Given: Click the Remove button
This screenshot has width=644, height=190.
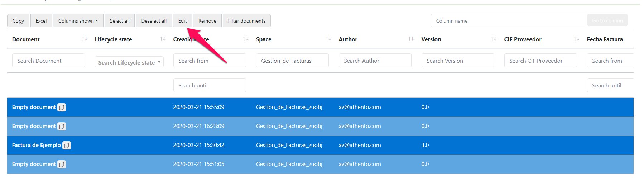Looking at the screenshot, I should pos(207,21).
